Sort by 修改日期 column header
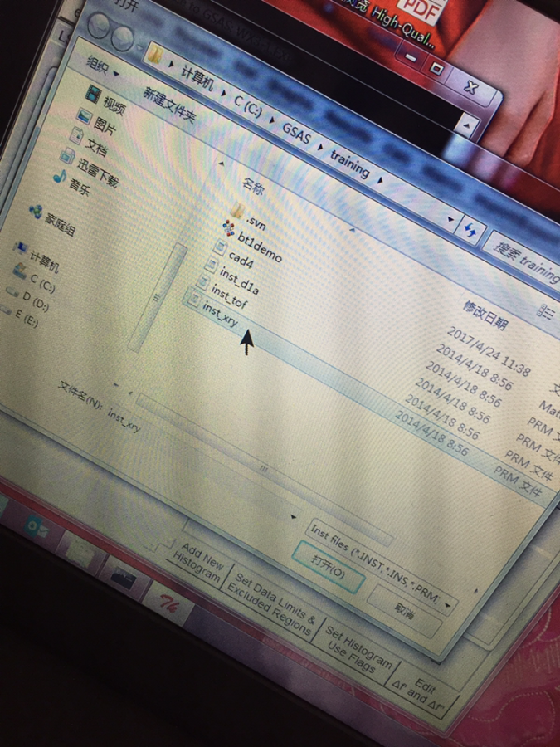This screenshot has height=747, width=560. pyautogui.click(x=484, y=315)
